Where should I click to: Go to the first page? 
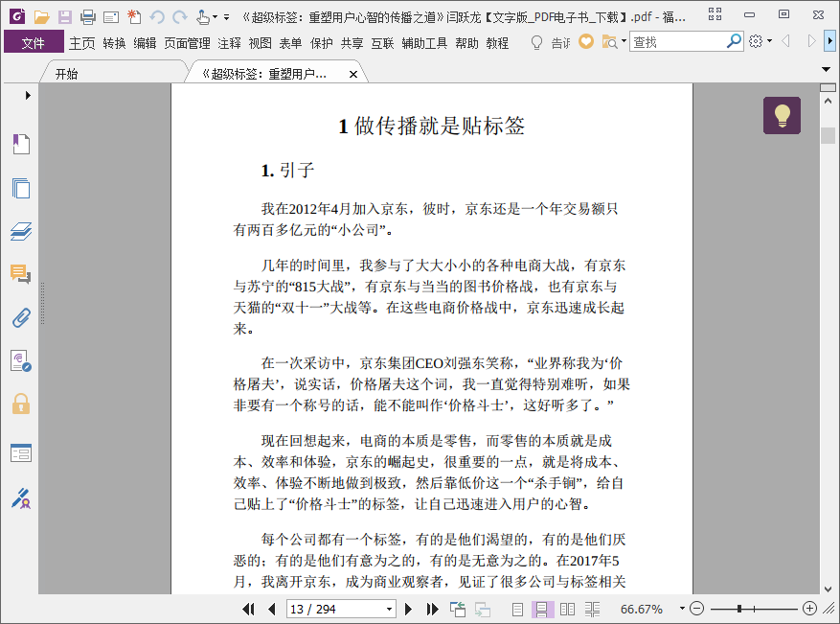(x=248, y=609)
